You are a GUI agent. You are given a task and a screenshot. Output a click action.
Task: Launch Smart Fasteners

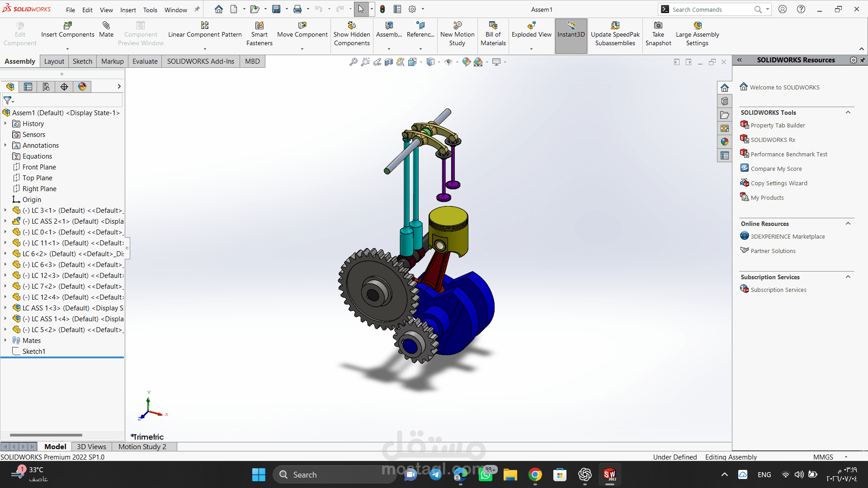tap(259, 33)
